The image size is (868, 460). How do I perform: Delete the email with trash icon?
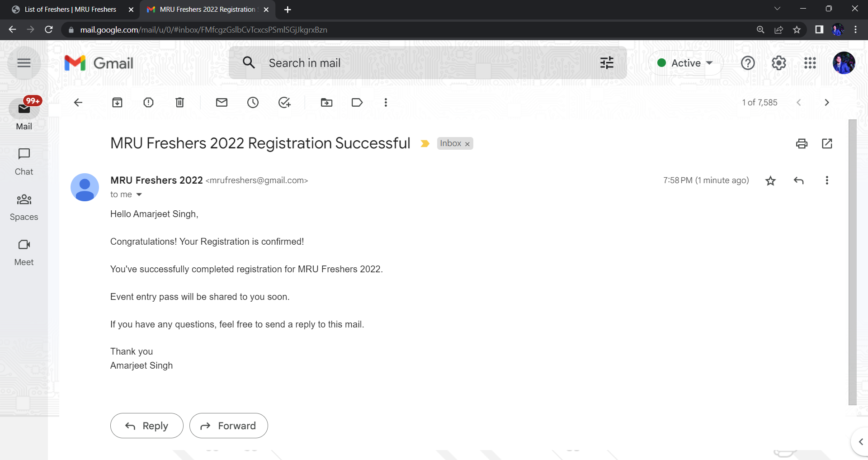tap(179, 103)
